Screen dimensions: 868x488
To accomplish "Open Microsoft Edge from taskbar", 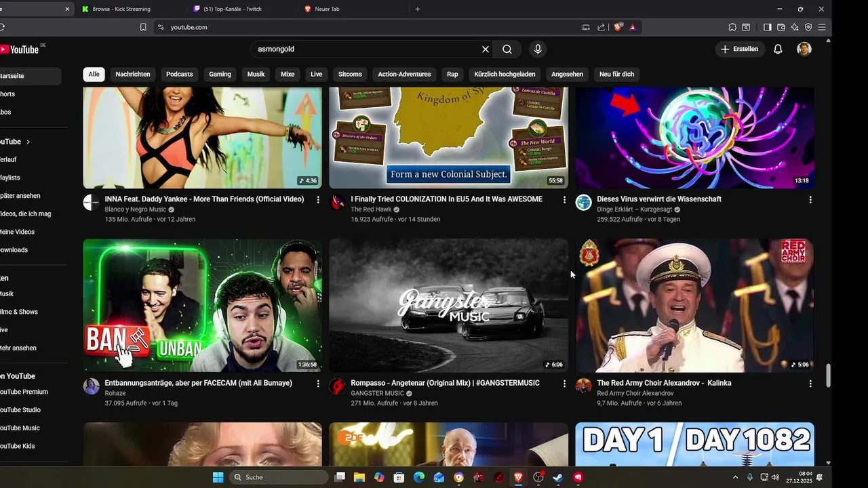I will [x=418, y=477].
